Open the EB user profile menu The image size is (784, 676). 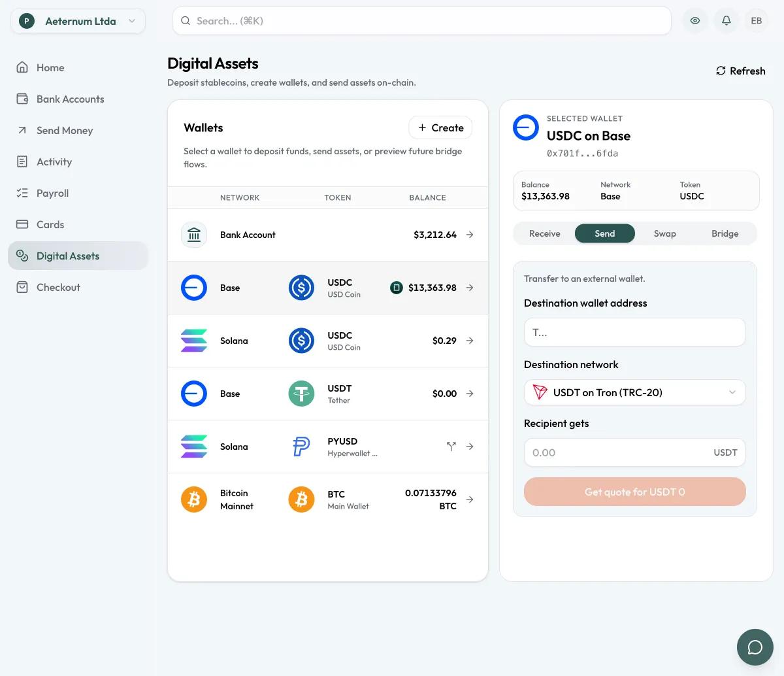757,21
